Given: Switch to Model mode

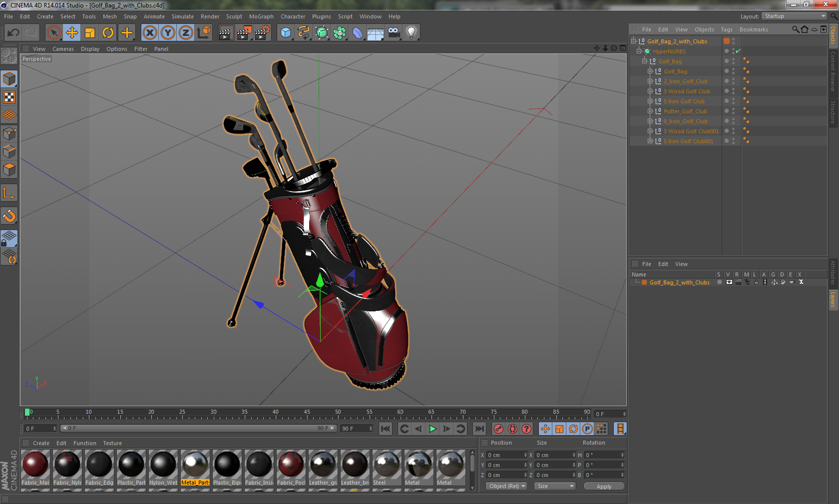Looking at the screenshot, I should [9, 79].
